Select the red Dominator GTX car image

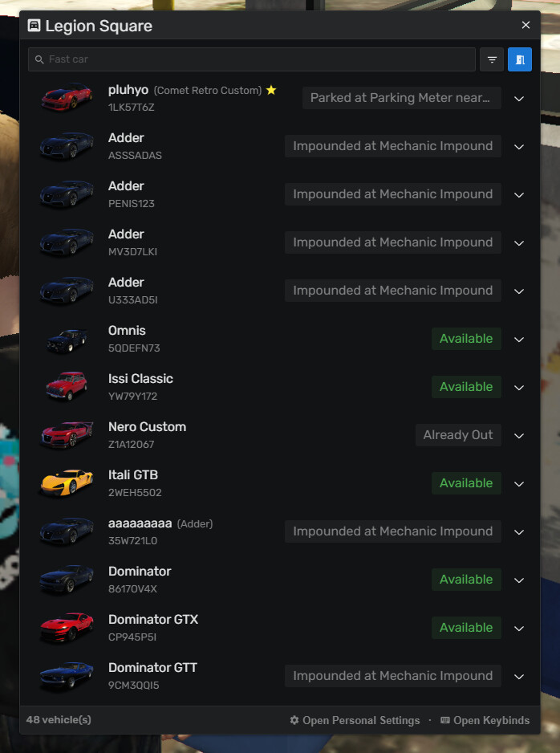click(67, 627)
